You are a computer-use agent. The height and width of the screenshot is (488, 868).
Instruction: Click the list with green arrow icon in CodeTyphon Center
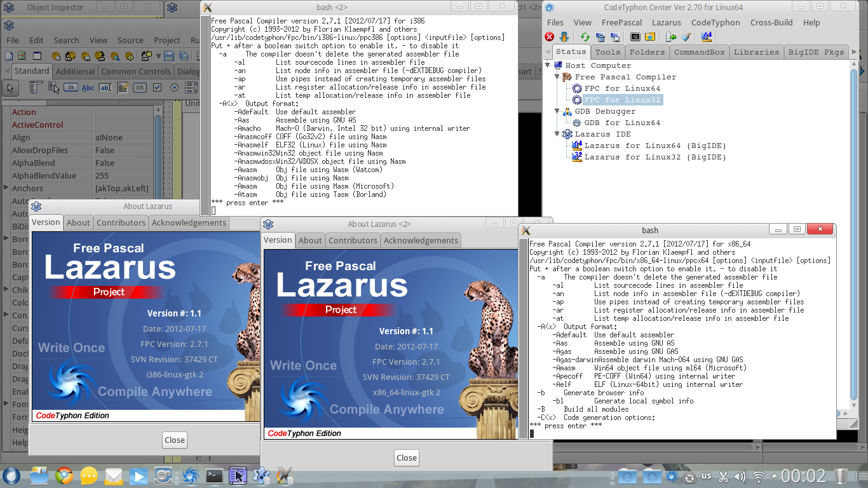pyautogui.click(x=671, y=37)
